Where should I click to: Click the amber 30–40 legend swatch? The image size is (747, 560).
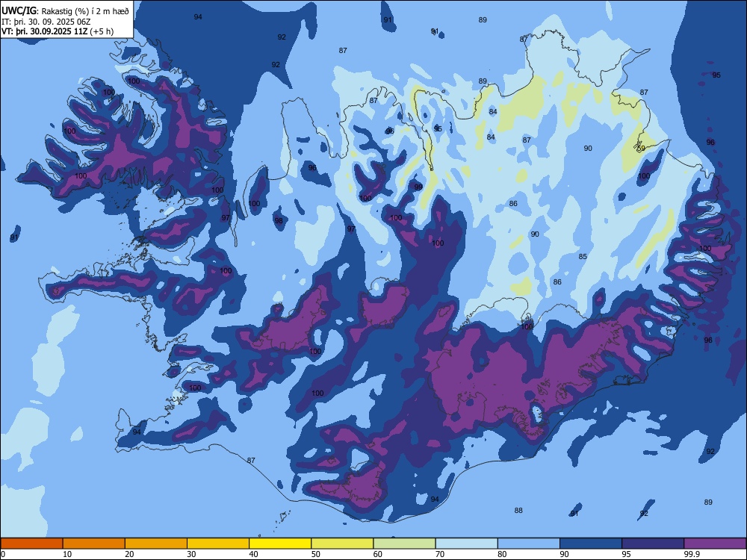(218, 544)
